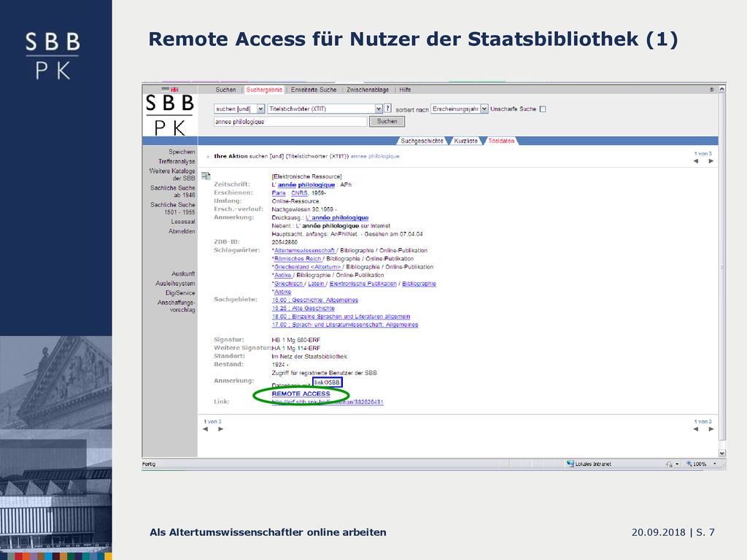Click the Latein subject link
This screenshot has width=747, height=560.
coord(316,284)
